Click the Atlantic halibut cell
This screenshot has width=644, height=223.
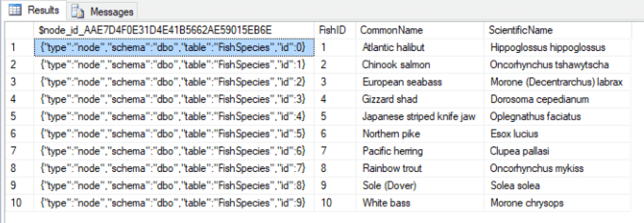(420, 47)
